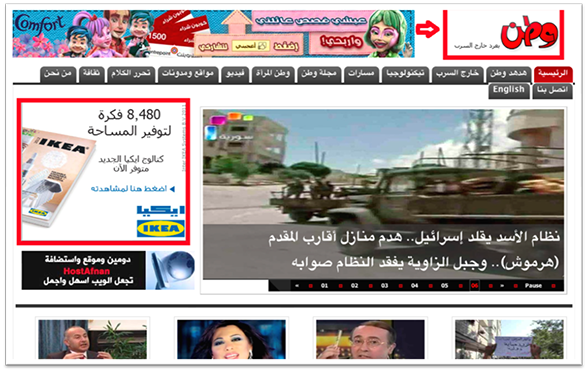Jump to slide 01 in slideshow
Image resolution: width=588 pixels, height=372 pixels.
click(324, 286)
